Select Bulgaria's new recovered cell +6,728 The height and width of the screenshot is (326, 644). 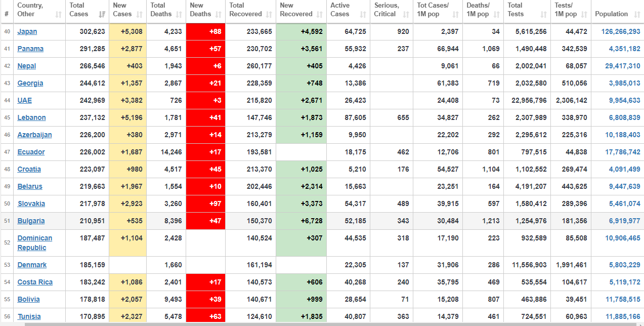302,221
